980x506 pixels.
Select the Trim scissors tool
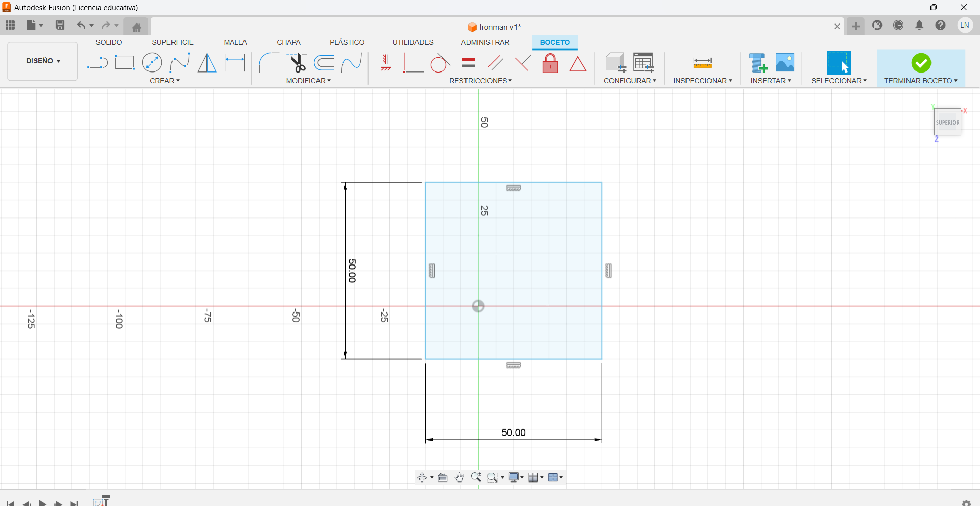297,63
